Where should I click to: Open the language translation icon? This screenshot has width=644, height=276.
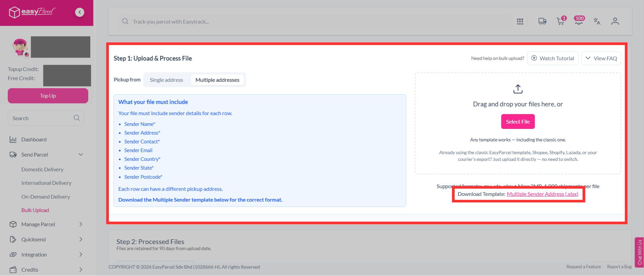click(x=597, y=22)
